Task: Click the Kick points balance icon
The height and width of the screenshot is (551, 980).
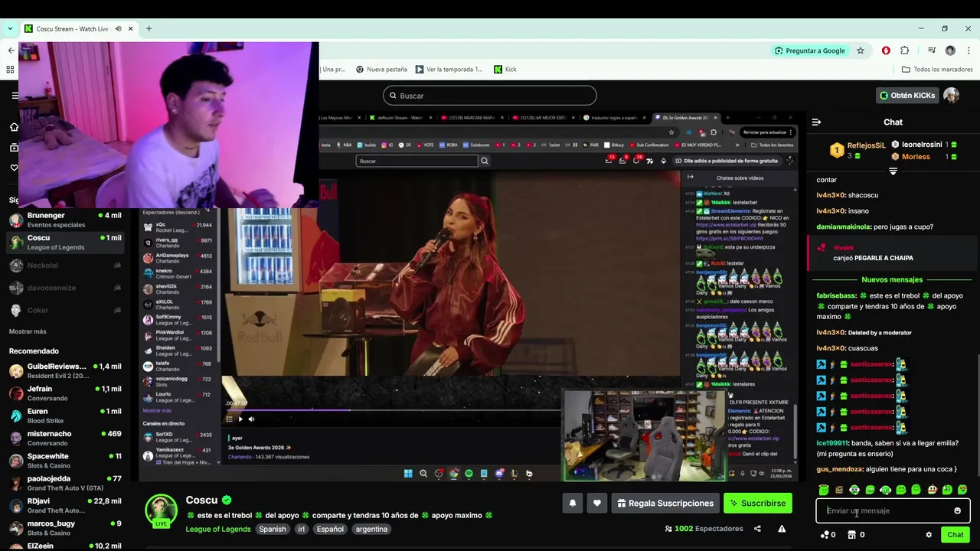Action: [825, 535]
